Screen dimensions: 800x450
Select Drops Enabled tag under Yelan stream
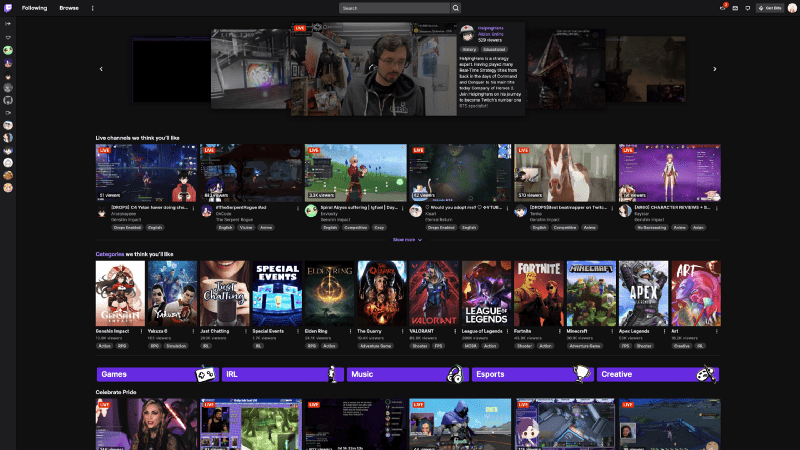pyautogui.click(x=127, y=228)
